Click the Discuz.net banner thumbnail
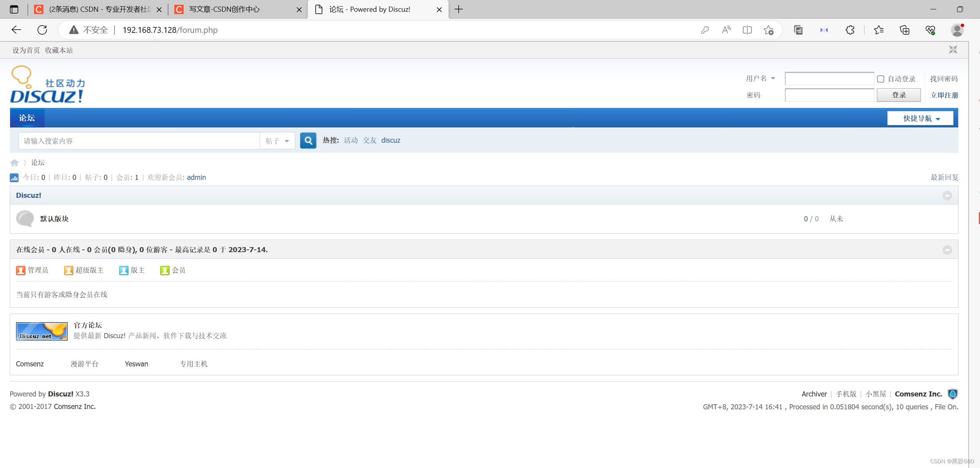 42,331
